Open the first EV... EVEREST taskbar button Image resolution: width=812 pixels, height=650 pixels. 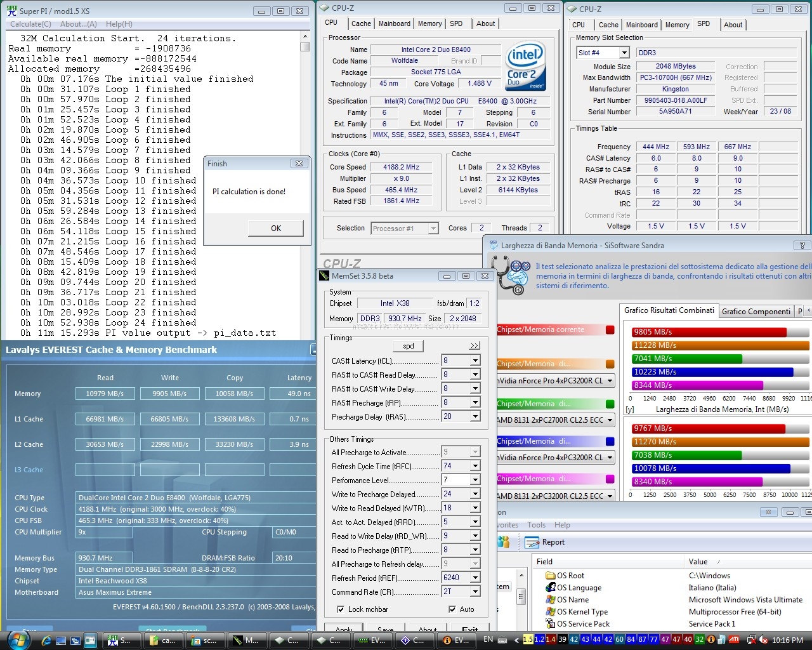click(372, 640)
